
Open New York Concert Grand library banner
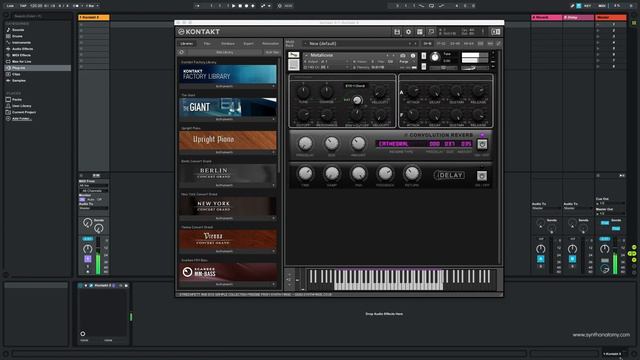point(228,206)
